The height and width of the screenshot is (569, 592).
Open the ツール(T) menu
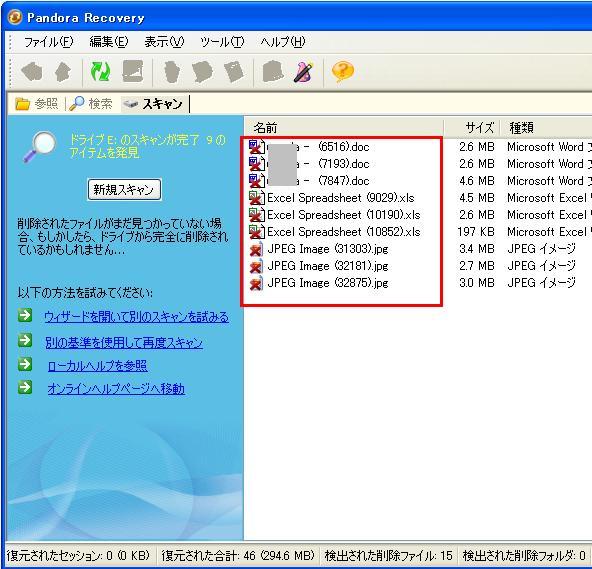pos(222,42)
